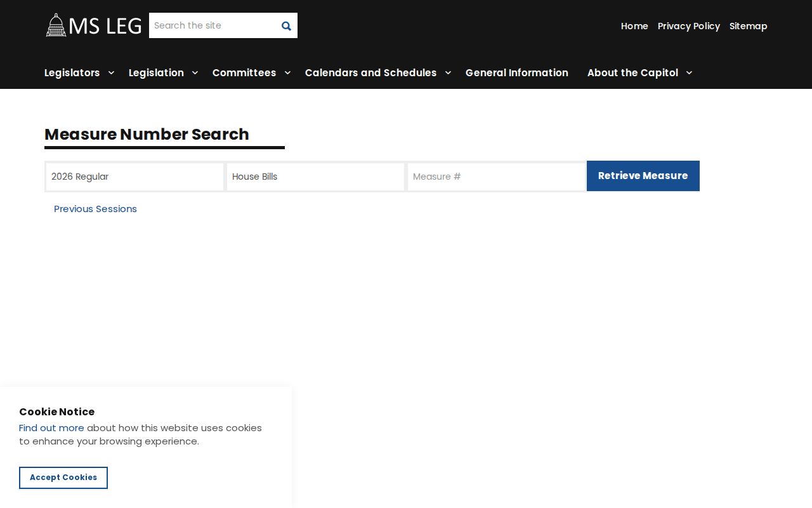Image resolution: width=812 pixels, height=508 pixels.
Task: Expand the Legislation chevron arrow
Action: (x=195, y=72)
